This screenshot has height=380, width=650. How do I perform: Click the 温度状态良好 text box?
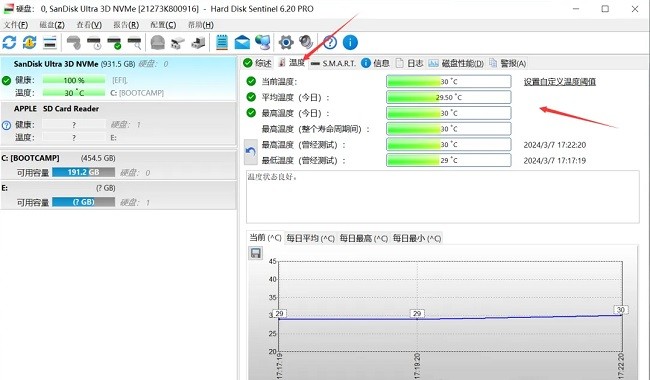[442, 197]
